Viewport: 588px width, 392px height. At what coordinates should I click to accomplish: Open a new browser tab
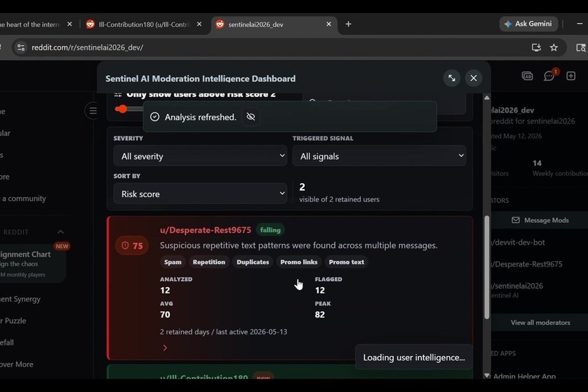pos(349,24)
